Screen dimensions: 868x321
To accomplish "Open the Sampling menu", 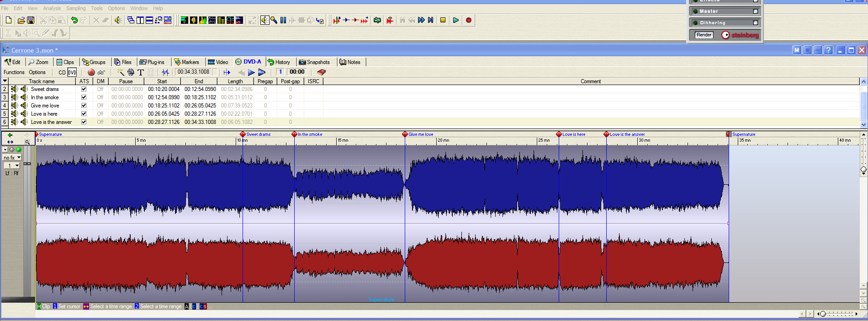I will [x=76, y=8].
